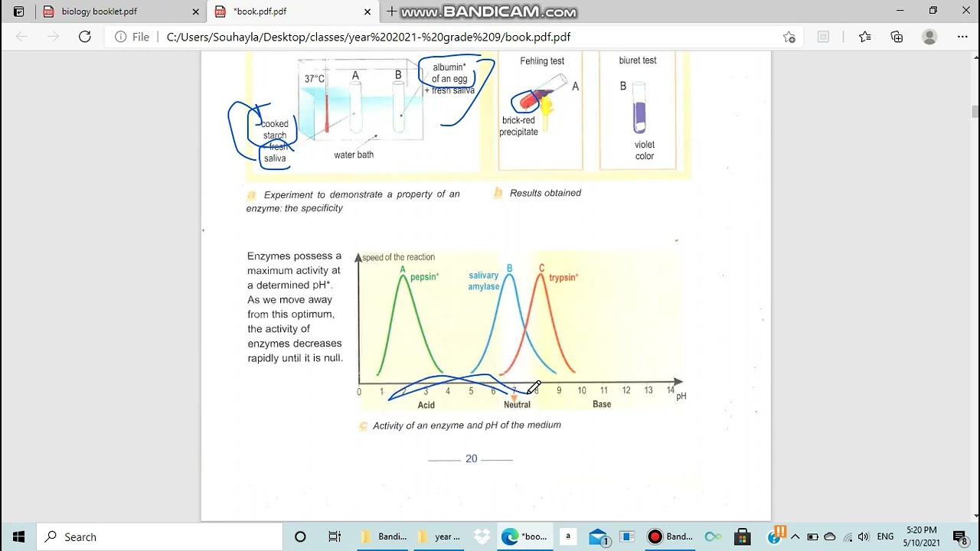The width and height of the screenshot is (980, 551).
Task: Click the 'Fehling test' heading
Action: [542, 61]
